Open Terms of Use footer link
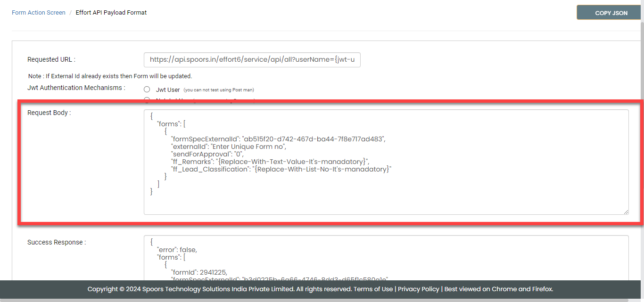Viewport: 644px width, 302px height. pos(373,289)
